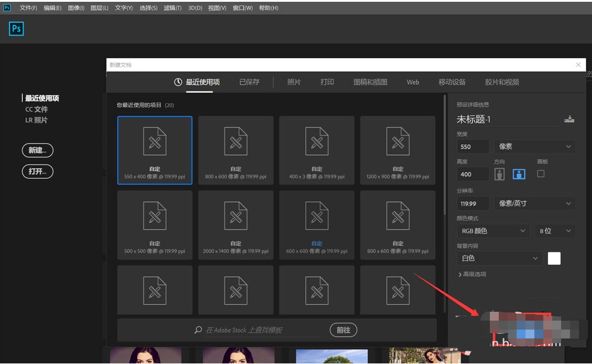Viewport: 592px width, 364px height.
Task: Select portrait orientation icon
Action: 499,174
